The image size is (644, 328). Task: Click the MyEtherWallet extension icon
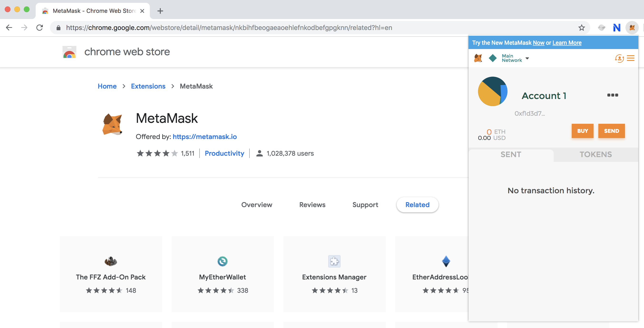coord(223,261)
